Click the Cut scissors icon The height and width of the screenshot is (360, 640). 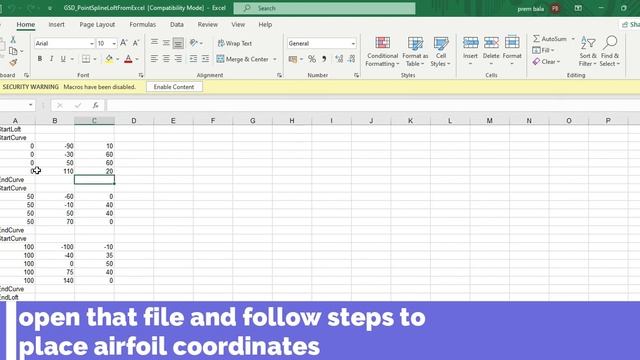13,40
